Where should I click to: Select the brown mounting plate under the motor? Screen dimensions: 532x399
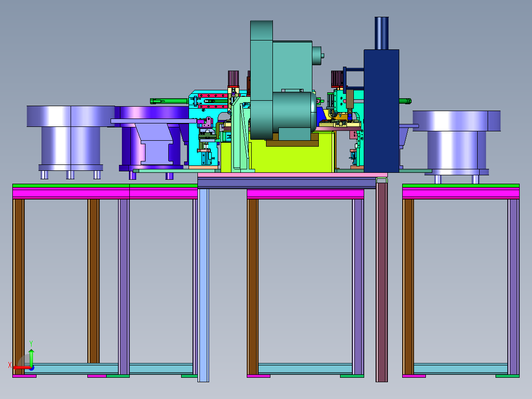pos(292,140)
